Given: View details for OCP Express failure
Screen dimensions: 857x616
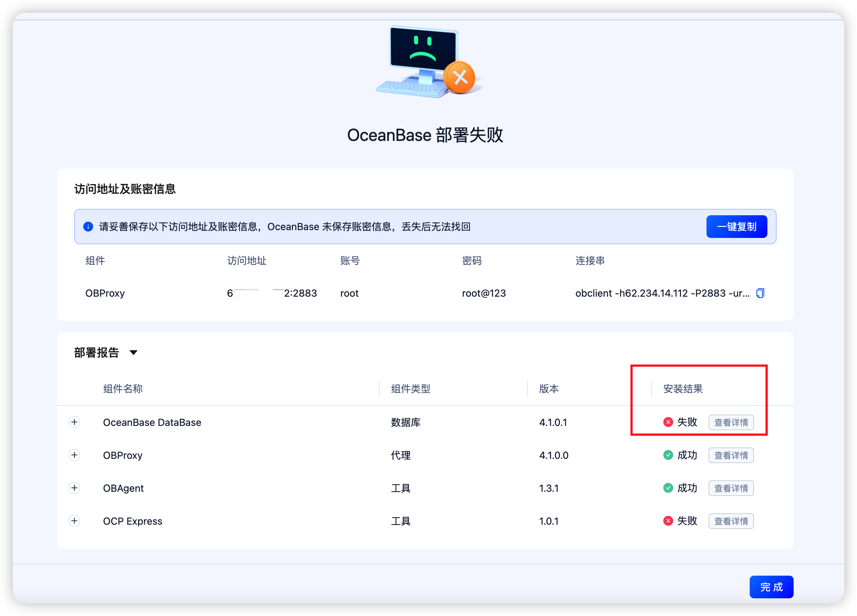Looking at the screenshot, I should click(731, 521).
